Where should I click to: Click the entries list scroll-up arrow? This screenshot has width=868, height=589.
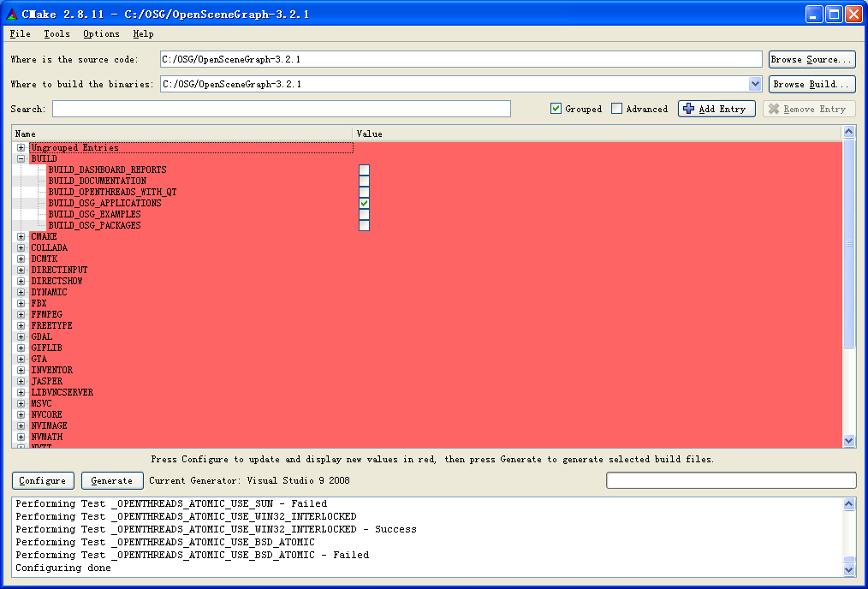[x=849, y=132]
